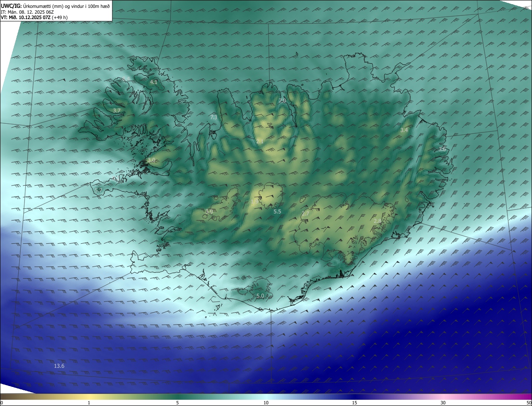Click the 15 tick on the color scale

pos(355,403)
